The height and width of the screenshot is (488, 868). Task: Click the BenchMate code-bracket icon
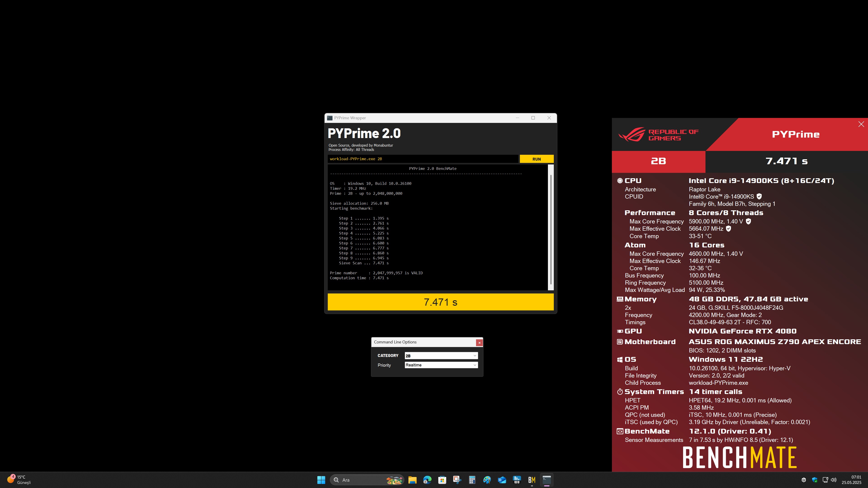(x=620, y=432)
